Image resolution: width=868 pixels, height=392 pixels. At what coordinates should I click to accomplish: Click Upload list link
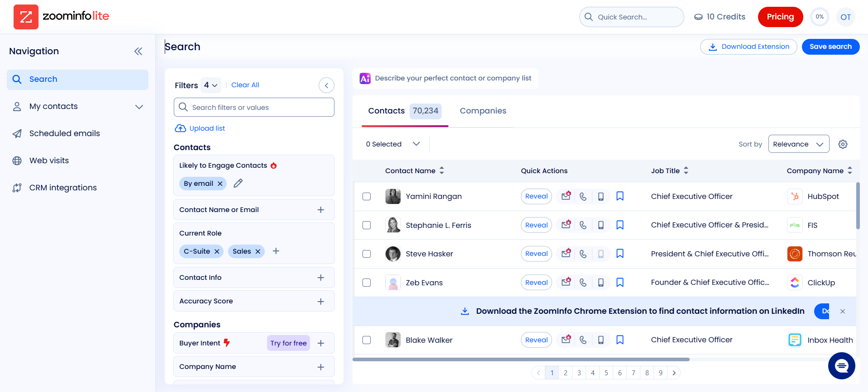point(200,128)
